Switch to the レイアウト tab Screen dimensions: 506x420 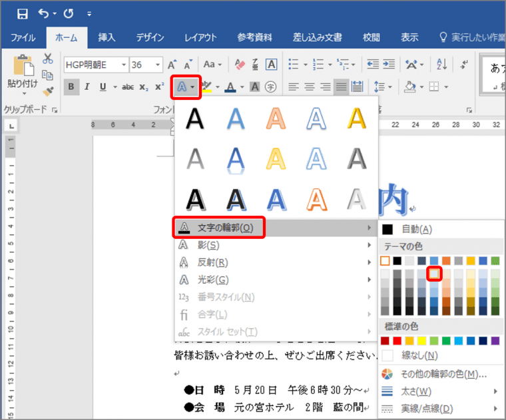point(200,37)
